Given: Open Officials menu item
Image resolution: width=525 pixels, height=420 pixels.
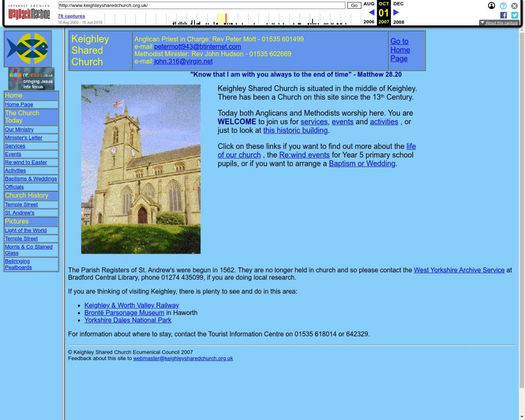Looking at the screenshot, I should click(14, 187).
